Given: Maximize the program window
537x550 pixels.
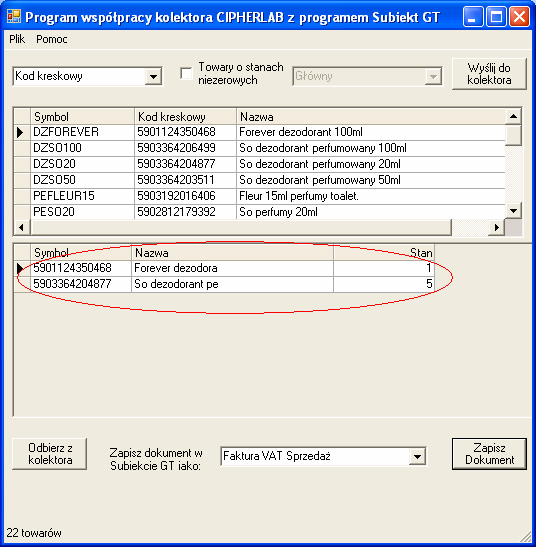Looking at the screenshot, I should click(496, 16).
